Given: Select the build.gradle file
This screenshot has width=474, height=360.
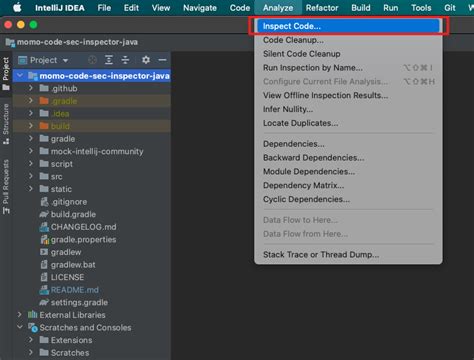Looking at the screenshot, I should pos(73,214).
